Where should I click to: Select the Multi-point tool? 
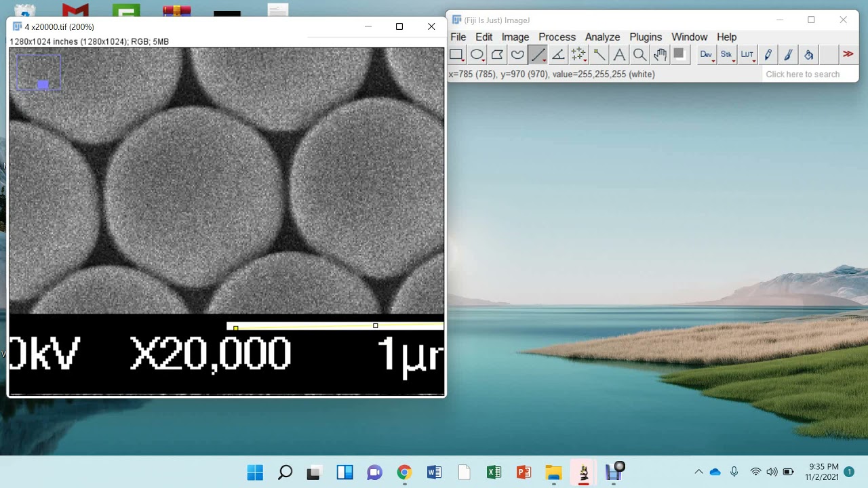point(578,55)
